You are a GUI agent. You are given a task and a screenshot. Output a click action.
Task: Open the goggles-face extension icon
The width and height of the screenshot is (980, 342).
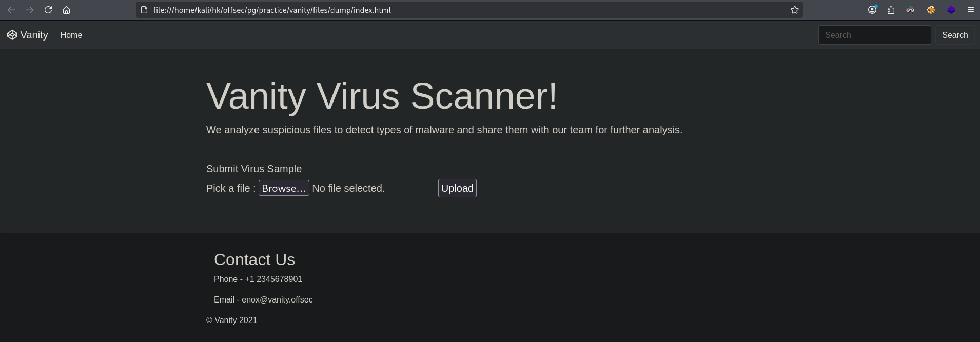click(x=910, y=10)
